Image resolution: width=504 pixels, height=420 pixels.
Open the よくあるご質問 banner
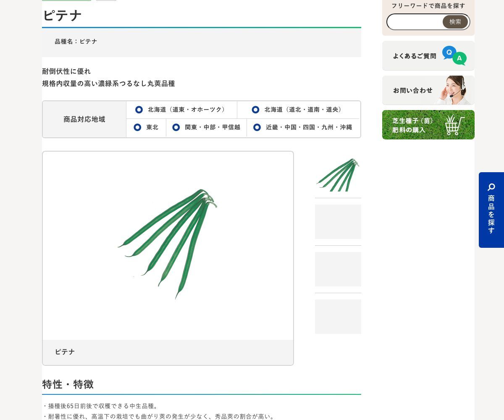click(x=428, y=55)
